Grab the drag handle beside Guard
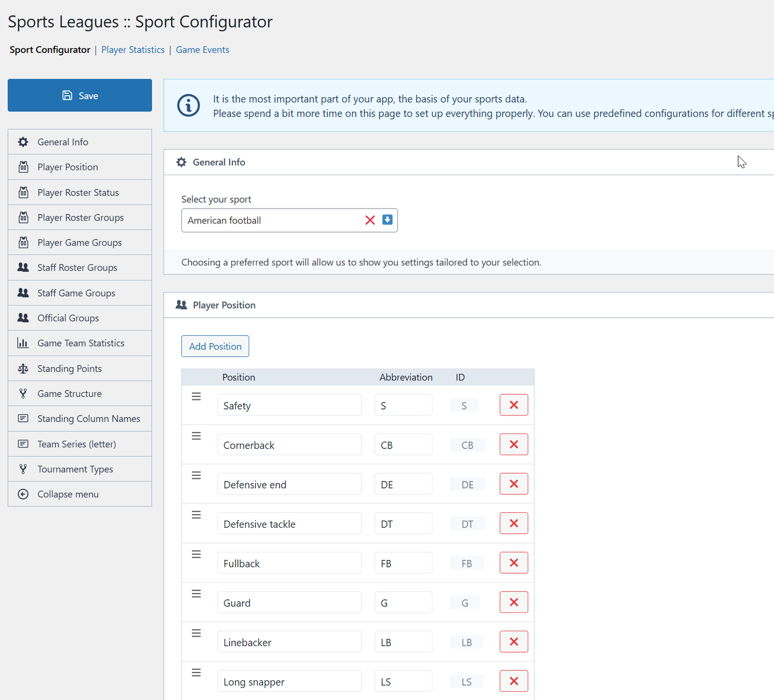 (196, 594)
